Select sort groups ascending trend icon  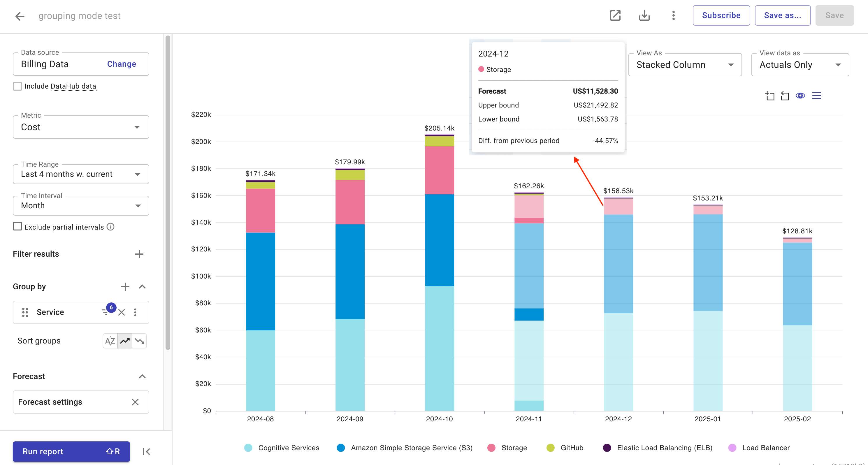click(x=124, y=341)
